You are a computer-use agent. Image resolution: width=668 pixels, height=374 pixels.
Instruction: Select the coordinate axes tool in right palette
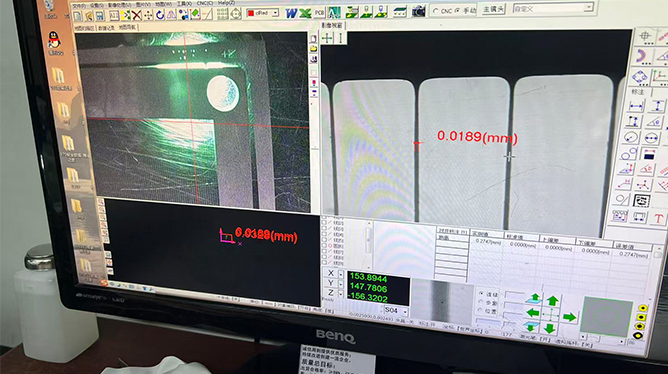click(659, 76)
